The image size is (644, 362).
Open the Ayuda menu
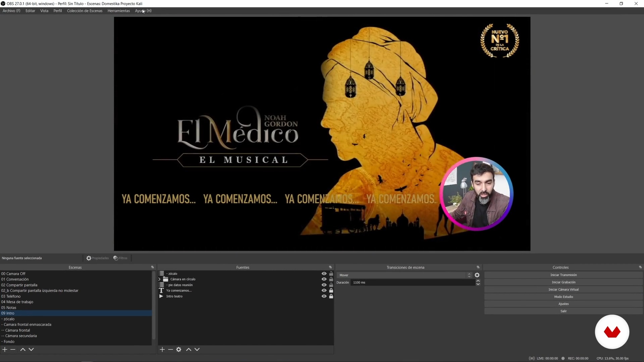(x=143, y=11)
